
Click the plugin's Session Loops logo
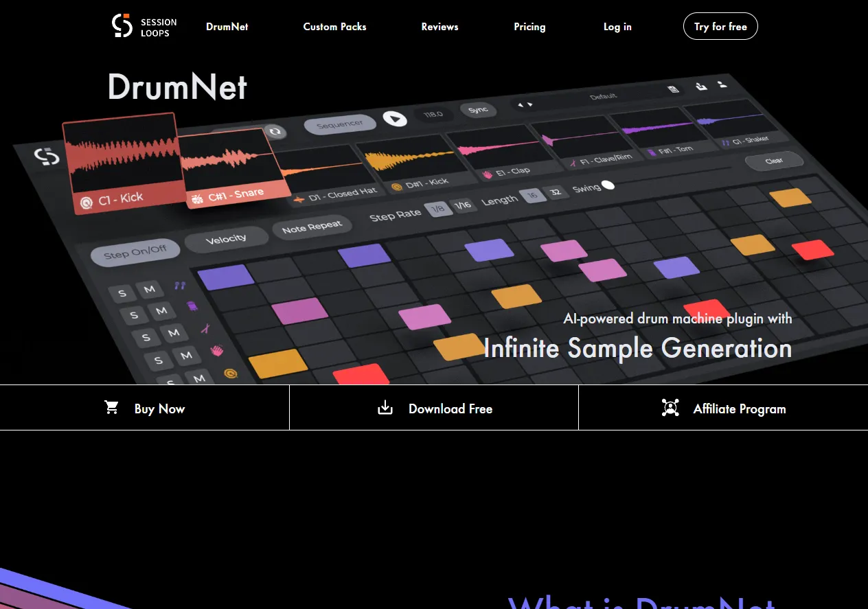[x=47, y=157]
